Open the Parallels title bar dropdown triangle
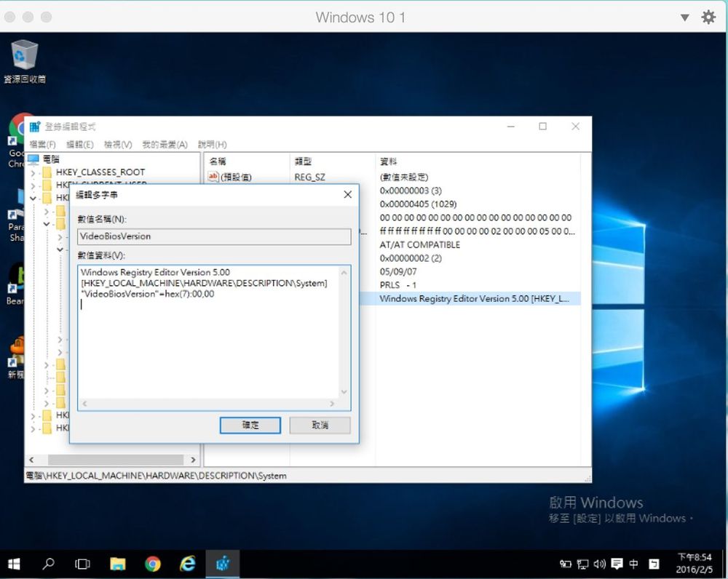Viewport: 728px width, 579px height. pyautogui.click(x=684, y=17)
